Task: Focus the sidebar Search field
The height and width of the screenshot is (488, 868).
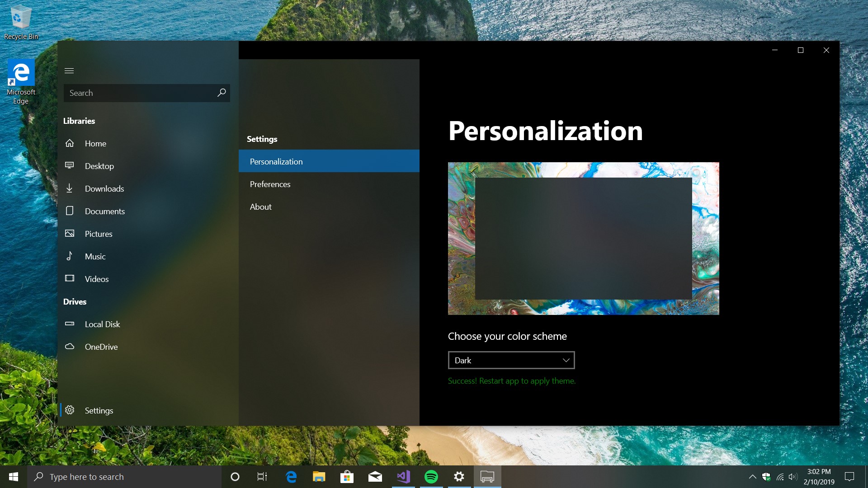Action: point(140,93)
